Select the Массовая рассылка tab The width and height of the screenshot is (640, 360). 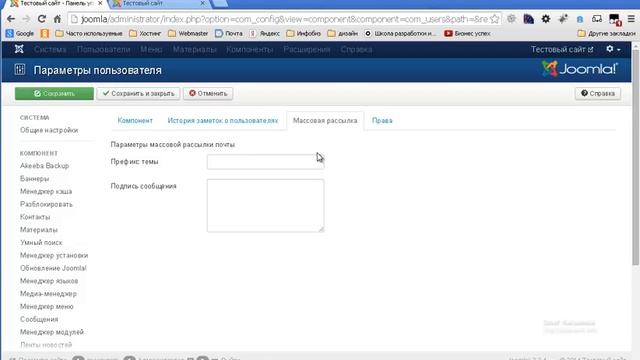click(325, 121)
